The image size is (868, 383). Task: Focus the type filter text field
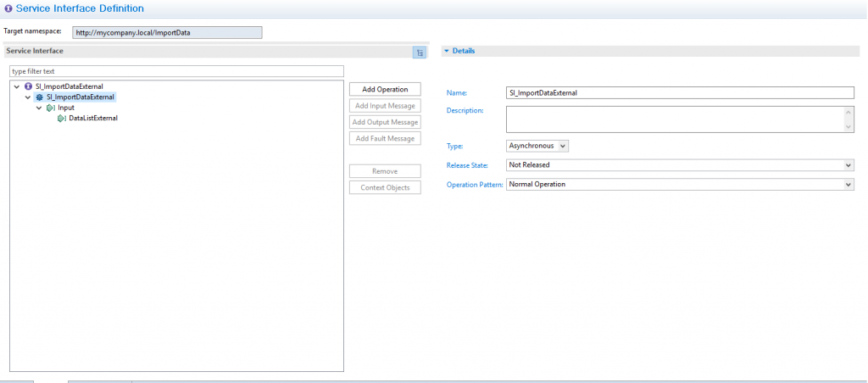point(176,71)
